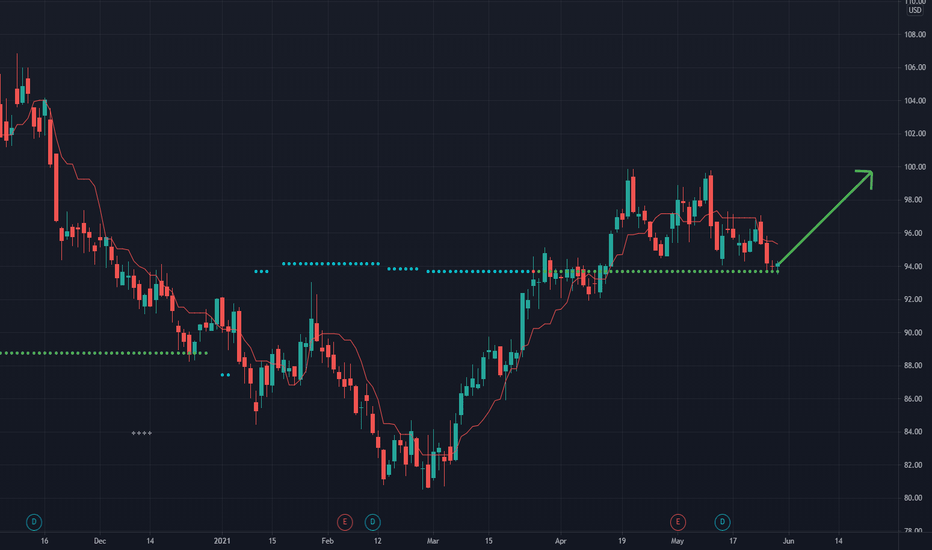Screen dimensions: 932x550
Task: Select the 108.00 price axis label
Action: coord(915,34)
